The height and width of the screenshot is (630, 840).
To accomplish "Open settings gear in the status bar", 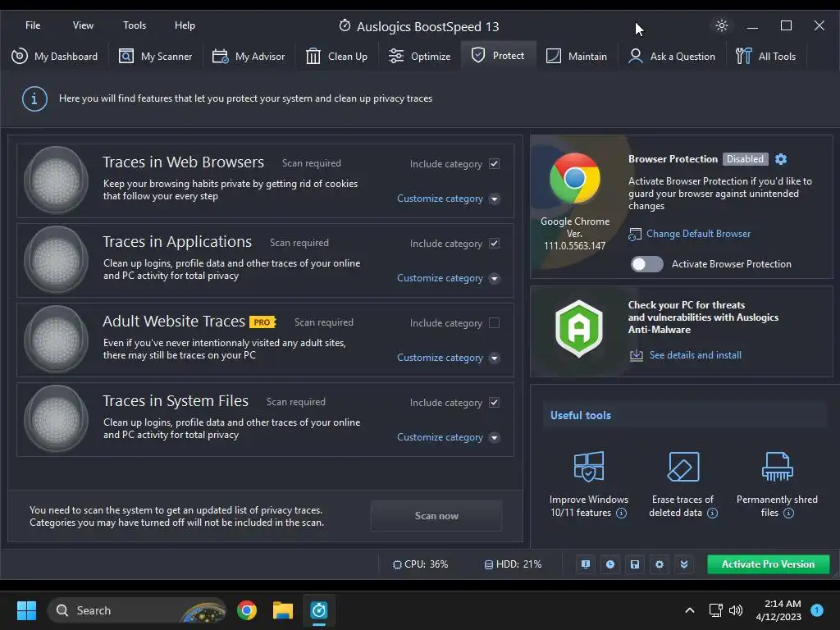I will coord(660,564).
